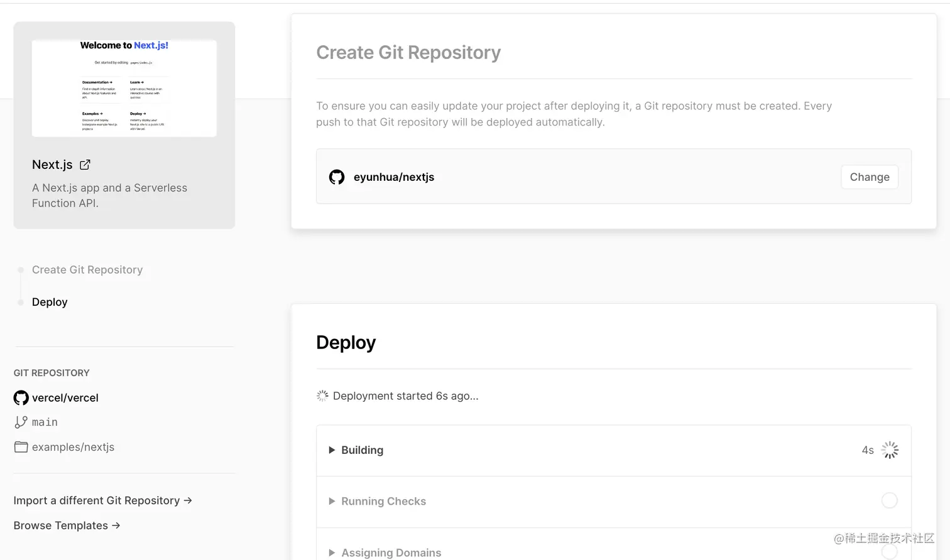950x560 pixels.
Task: Expand the Assigning Domains section triangle
Action: (332, 552)
